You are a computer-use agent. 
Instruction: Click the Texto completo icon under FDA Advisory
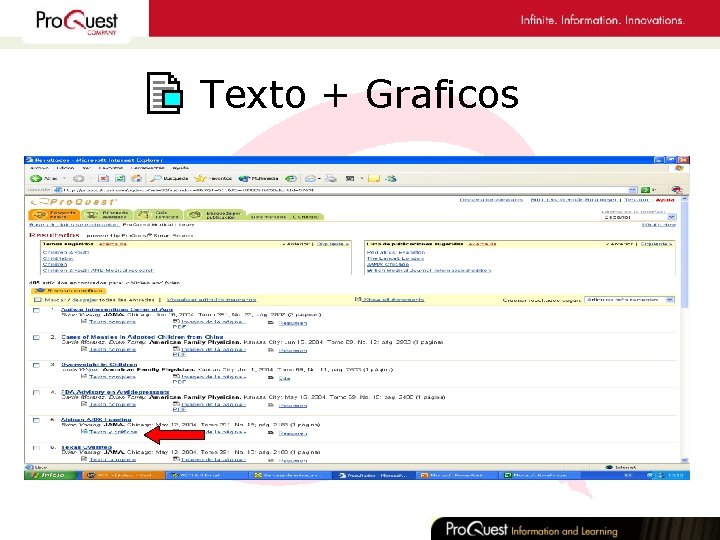(84, 404)
